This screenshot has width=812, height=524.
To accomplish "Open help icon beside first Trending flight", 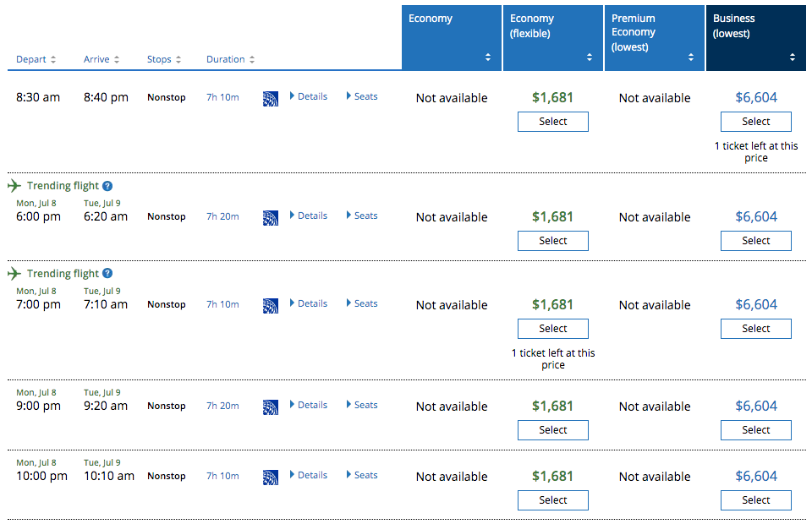I will pyautogui.click(x=107, y=186).
